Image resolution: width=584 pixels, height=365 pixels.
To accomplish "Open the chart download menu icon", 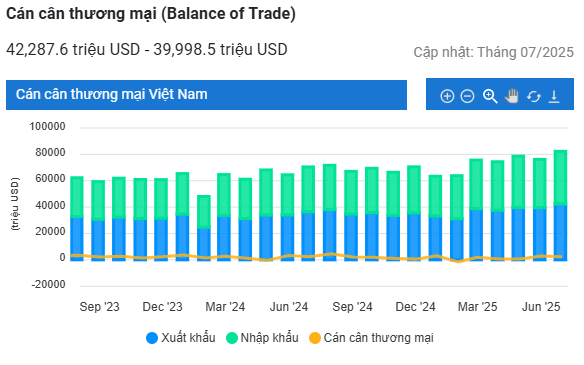I will coord(554,96).
